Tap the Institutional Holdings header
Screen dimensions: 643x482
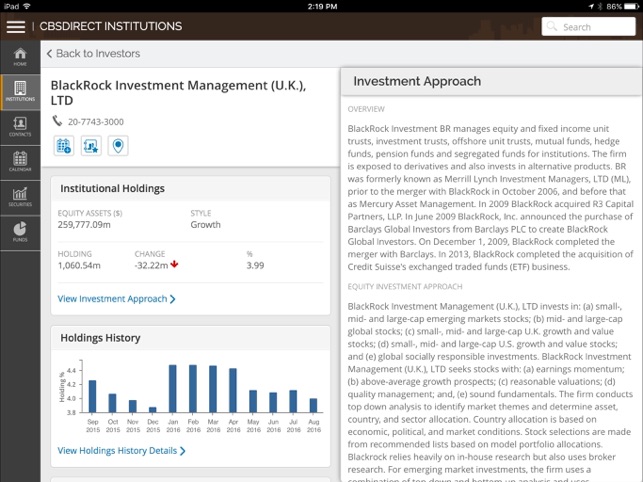pos(112,188)
